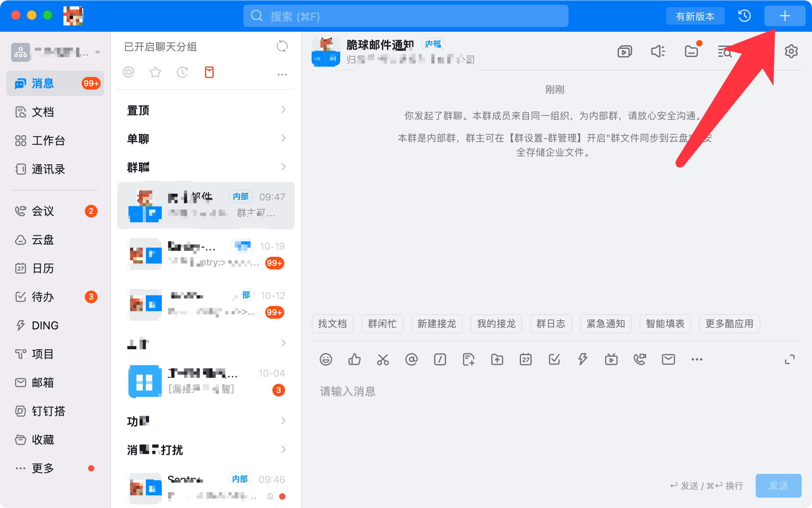Screen dimensions: 812x508
Task: Open 更多 in the sidebar
Action: (x=55, y=468)
